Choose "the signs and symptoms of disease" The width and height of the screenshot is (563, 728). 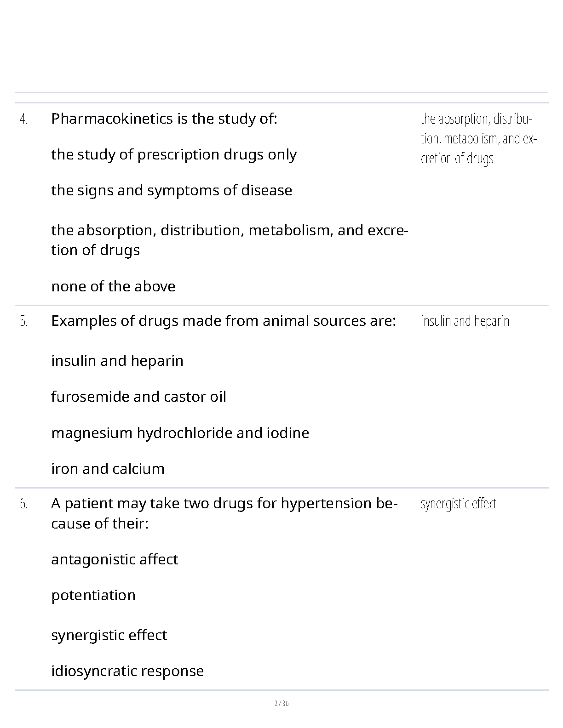pos(172,191)
